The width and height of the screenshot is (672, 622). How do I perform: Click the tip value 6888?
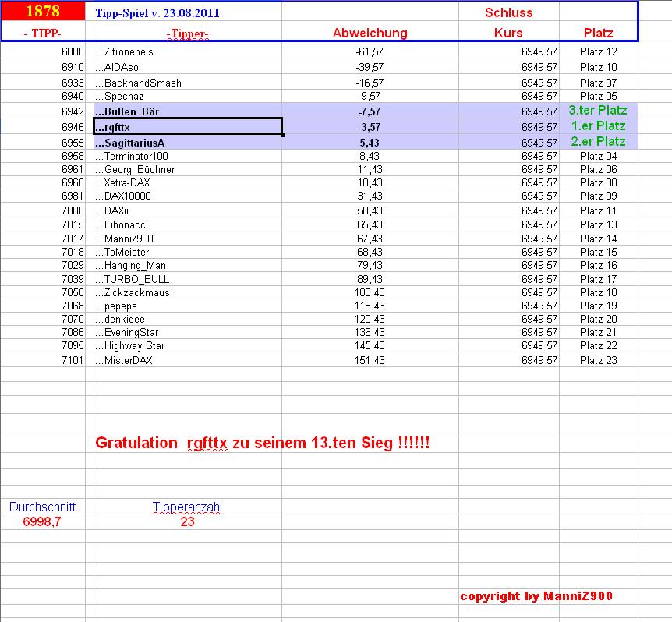click(73, 51)
